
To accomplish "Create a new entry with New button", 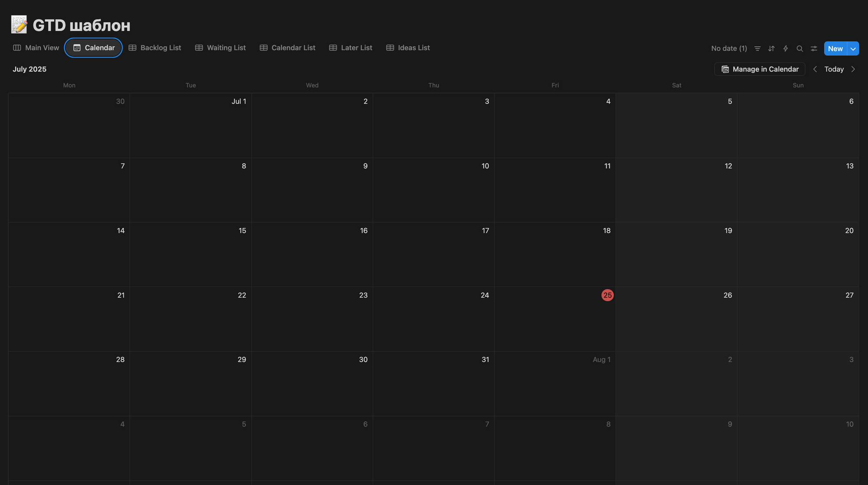I will 835,49.
